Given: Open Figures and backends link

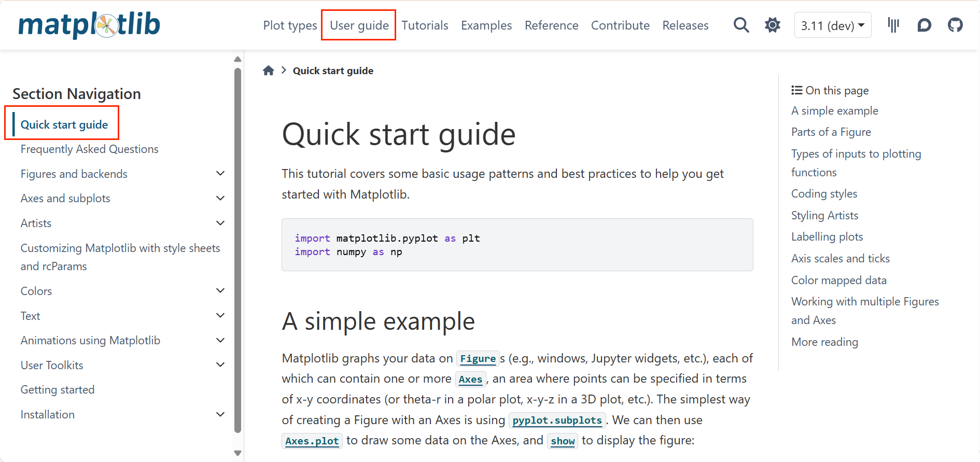Looking at the screenshot, I should coord(74,174).
